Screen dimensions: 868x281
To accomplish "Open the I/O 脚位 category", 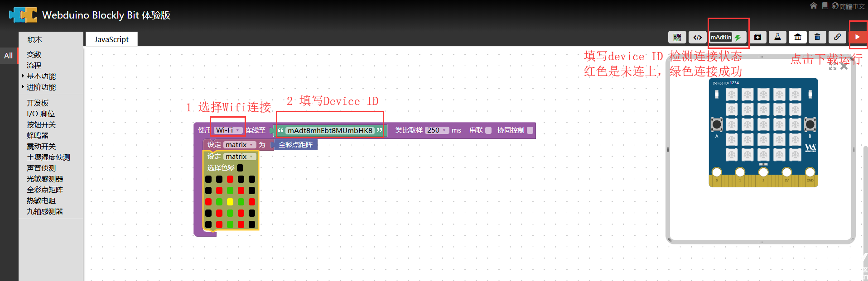I will 41,114.
